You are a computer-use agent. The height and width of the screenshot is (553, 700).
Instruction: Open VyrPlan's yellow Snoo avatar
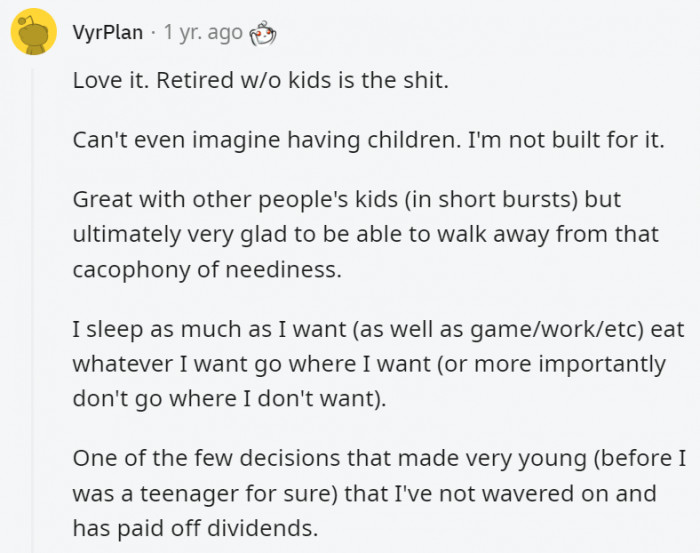tap(33, 31)
